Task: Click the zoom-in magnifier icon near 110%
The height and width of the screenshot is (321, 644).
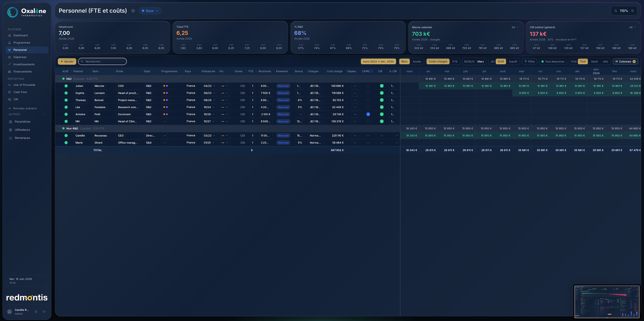Action: click(633, 11)
